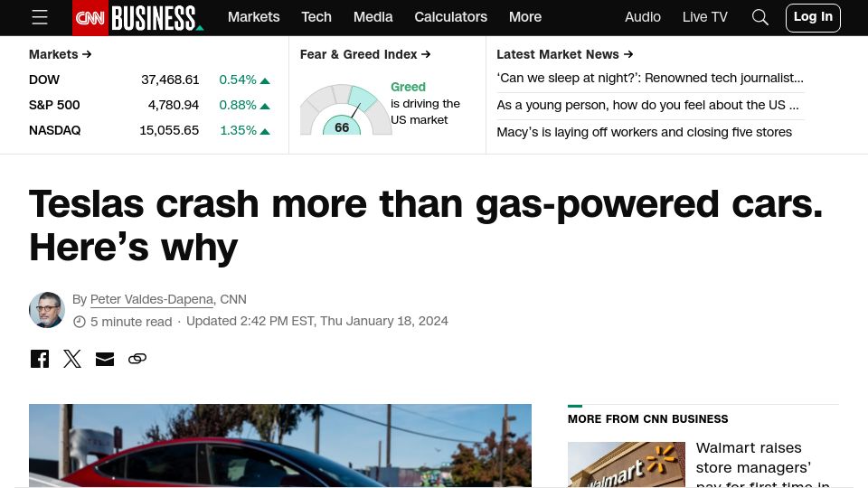
Task: Open the Markets nav item
Action: 253,17
